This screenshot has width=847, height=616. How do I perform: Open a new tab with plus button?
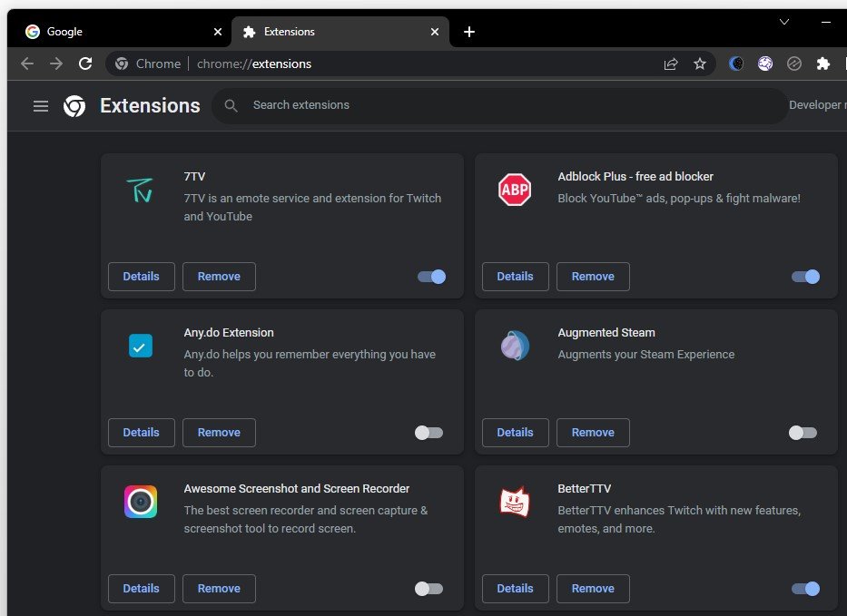click(x=469, y=32)
